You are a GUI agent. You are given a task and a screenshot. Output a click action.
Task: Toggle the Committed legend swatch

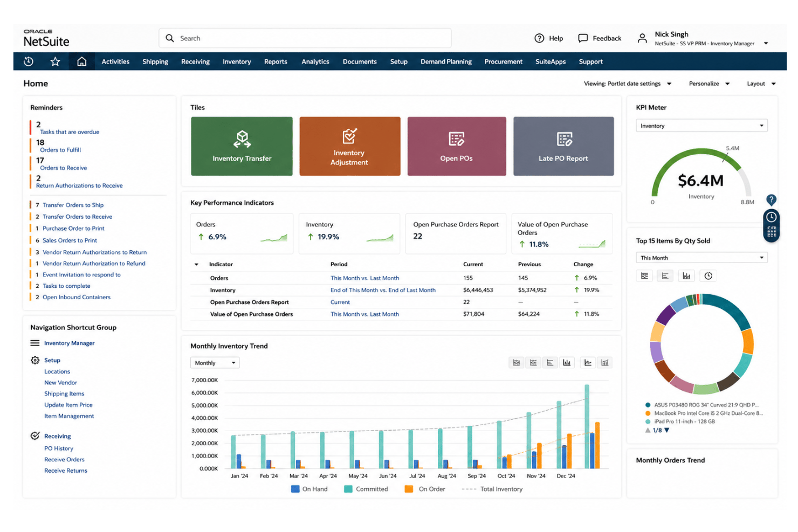coord(348,489)
